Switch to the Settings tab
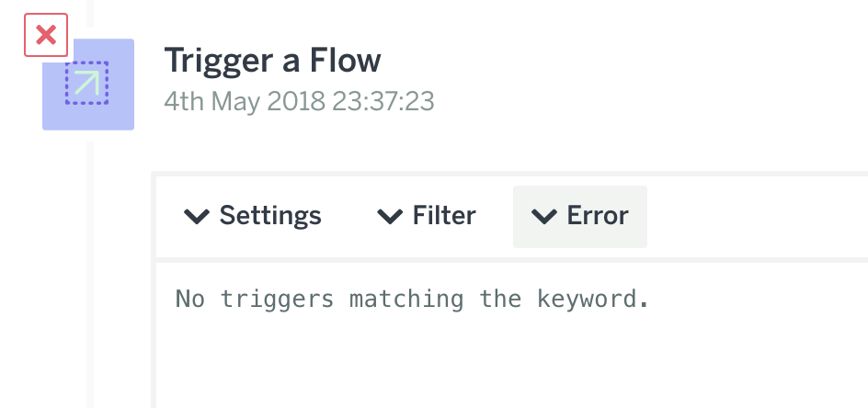The image size is (868, 408). [253, 217]
